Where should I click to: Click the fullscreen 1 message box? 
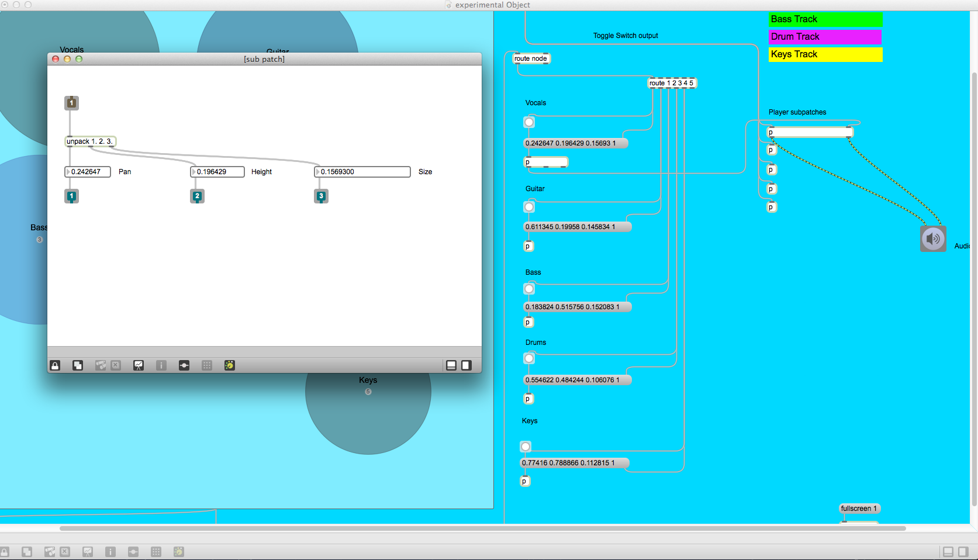tap(859, 509)
